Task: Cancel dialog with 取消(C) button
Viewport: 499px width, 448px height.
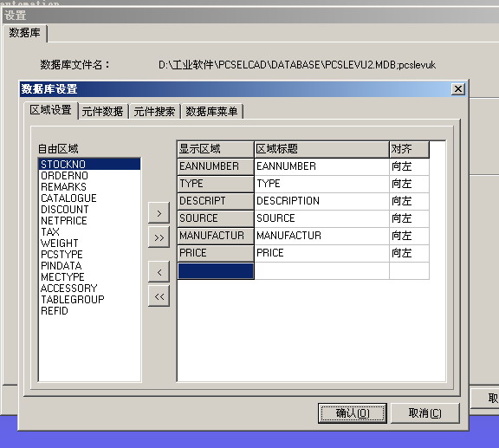Action: click(x=424, y=413)
